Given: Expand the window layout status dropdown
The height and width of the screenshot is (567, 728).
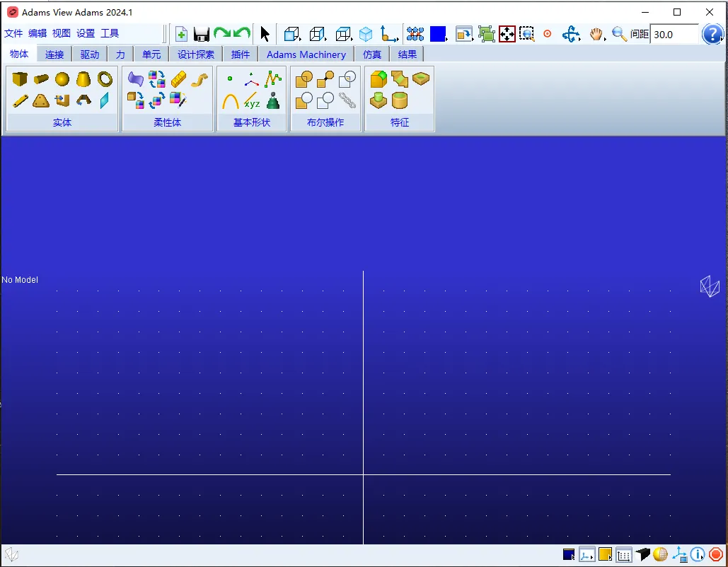Looking at the screenshot, I should pos(568,554).
